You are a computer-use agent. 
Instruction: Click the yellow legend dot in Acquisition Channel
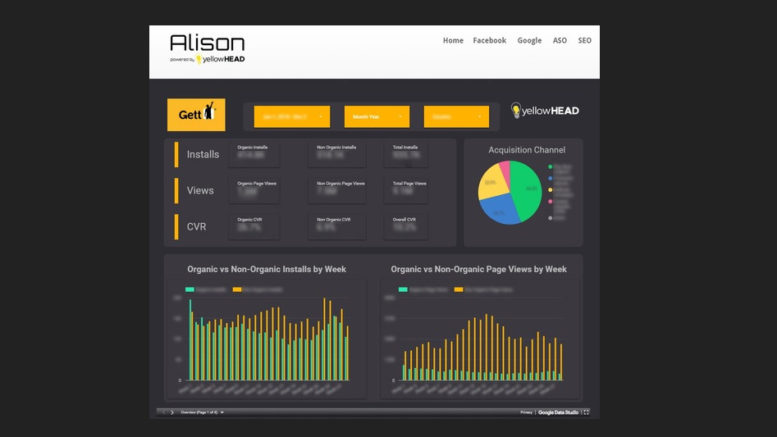click(550, 190)
